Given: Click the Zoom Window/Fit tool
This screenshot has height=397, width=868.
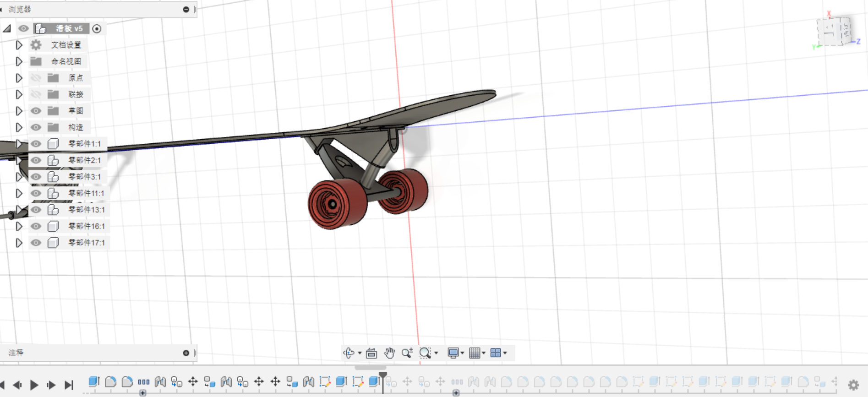Looking at the screenshot, I should coord(425,353).
